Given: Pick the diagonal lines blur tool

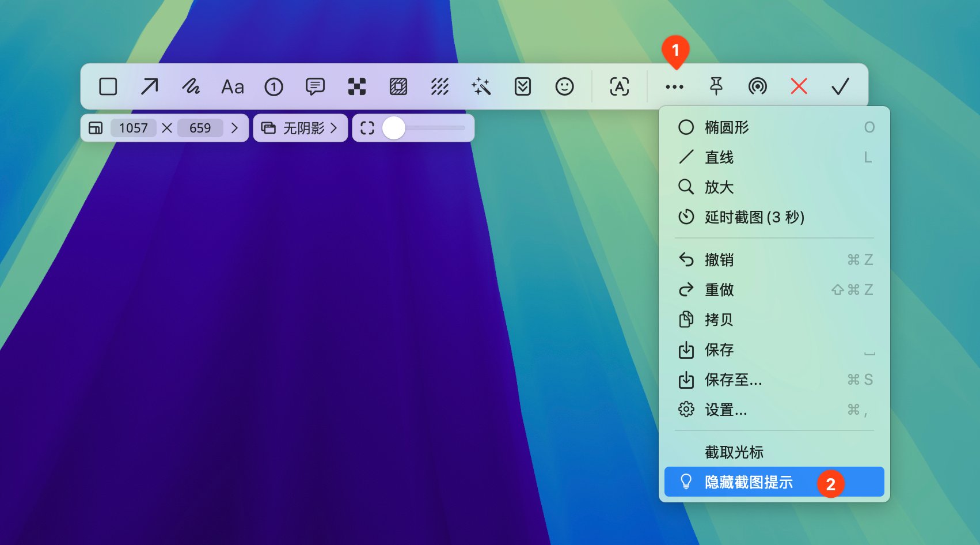Looking at the screenshot, I should (x=440, y=86).
